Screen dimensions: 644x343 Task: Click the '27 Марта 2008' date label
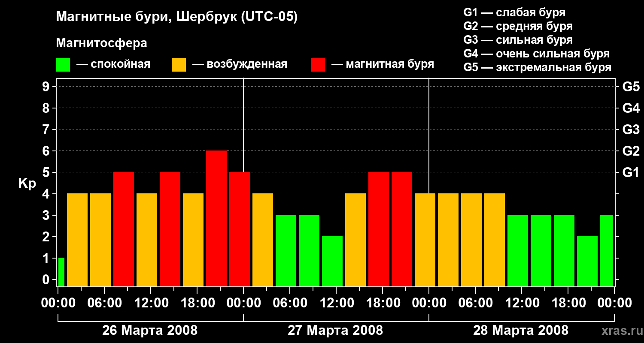coord(335,331)
